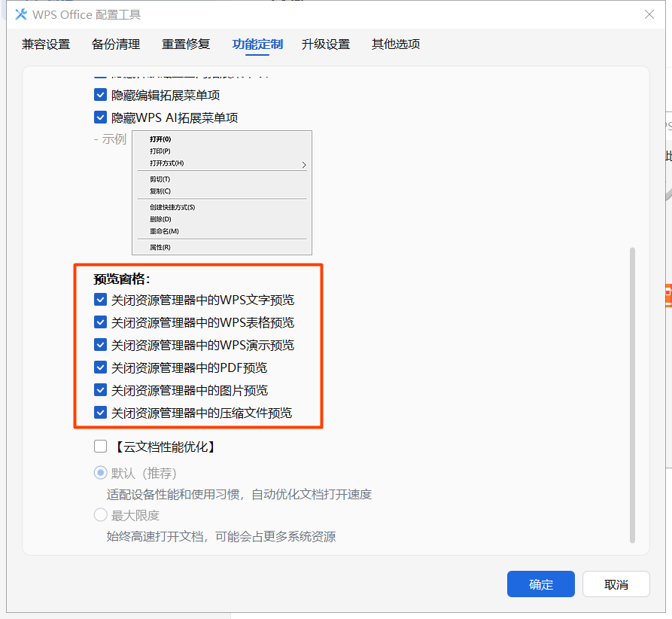The image size is (672, 619).
Task: Toggle 关闭资源管理器中的WPS表格预览 off
Action: click(x=100, y=322)
